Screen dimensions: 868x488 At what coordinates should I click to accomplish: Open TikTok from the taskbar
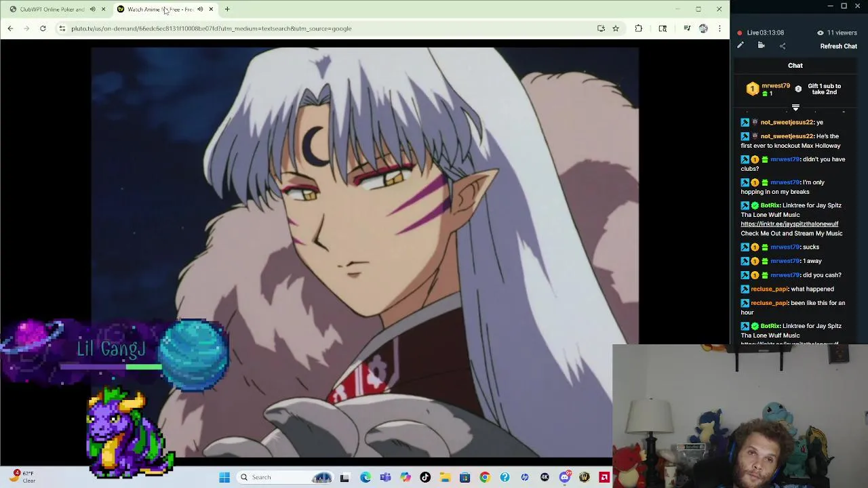[x=425, y=477]
